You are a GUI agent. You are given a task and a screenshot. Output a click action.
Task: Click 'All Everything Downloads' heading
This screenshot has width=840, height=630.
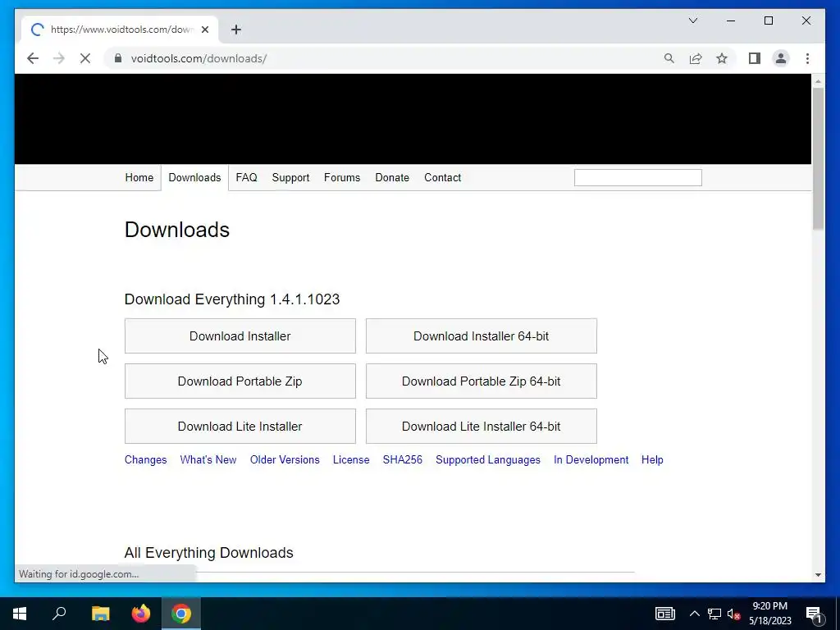point(209,552)
